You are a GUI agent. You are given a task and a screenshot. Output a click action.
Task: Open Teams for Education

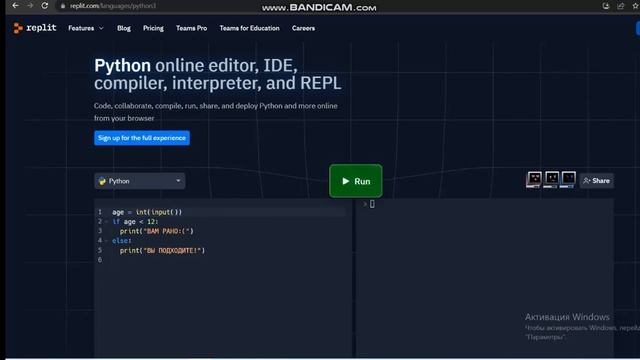click(x=249, y=28)
